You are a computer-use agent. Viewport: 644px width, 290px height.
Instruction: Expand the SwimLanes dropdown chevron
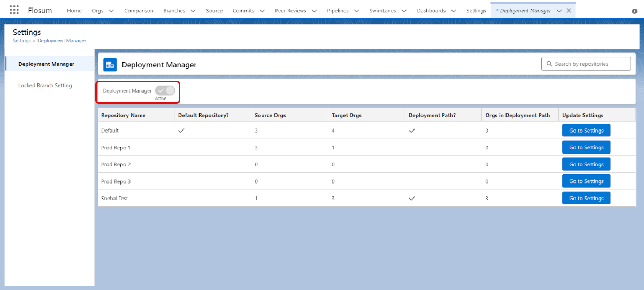pyautogui.click(x=404, y=11)
